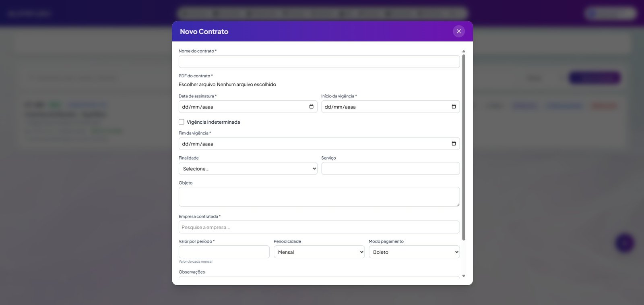Open calendar picker for Data de assinatura
This screenshot has width=644, height=305.
click(x=311, y=107)
